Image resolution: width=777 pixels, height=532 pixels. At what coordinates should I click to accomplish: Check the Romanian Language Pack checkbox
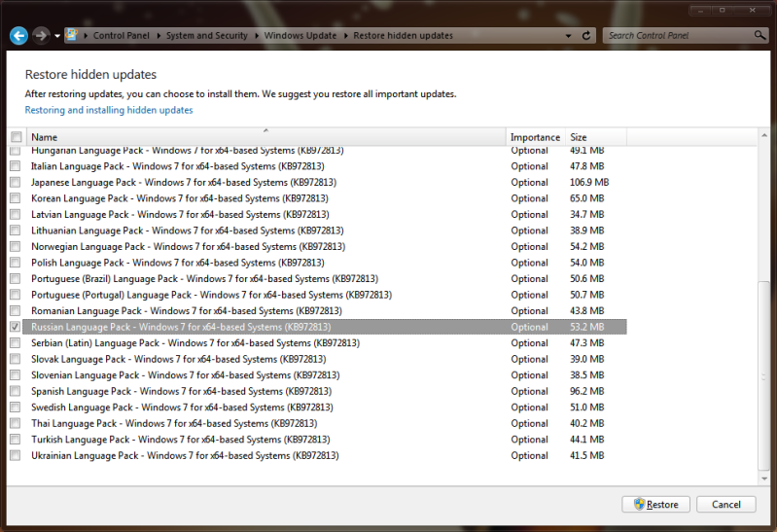pyautogui.click(x=16, y=311)
